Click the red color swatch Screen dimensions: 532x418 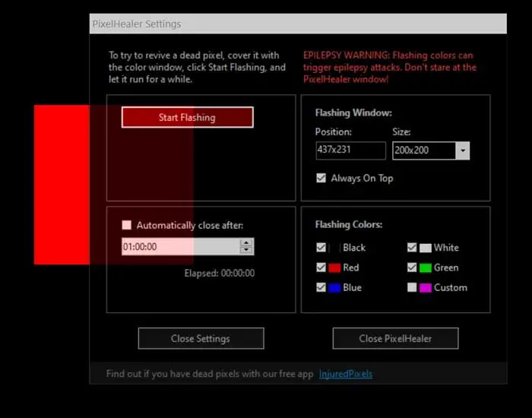(334, 268)
